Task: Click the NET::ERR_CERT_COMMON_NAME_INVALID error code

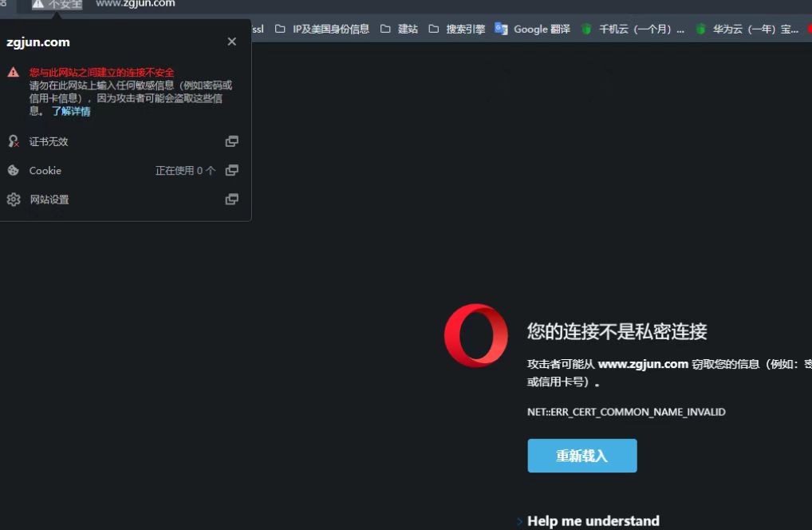Action: [x=626, y=412]
